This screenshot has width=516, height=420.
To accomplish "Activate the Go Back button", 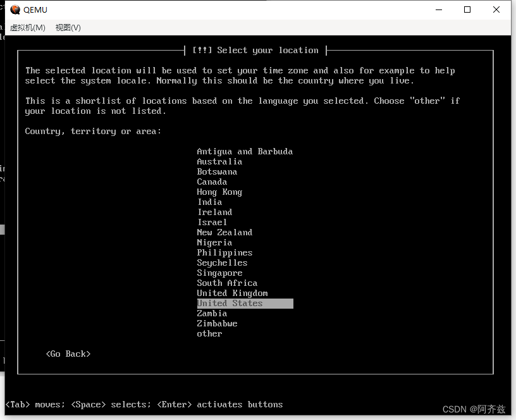I will (x=68, y=354).
